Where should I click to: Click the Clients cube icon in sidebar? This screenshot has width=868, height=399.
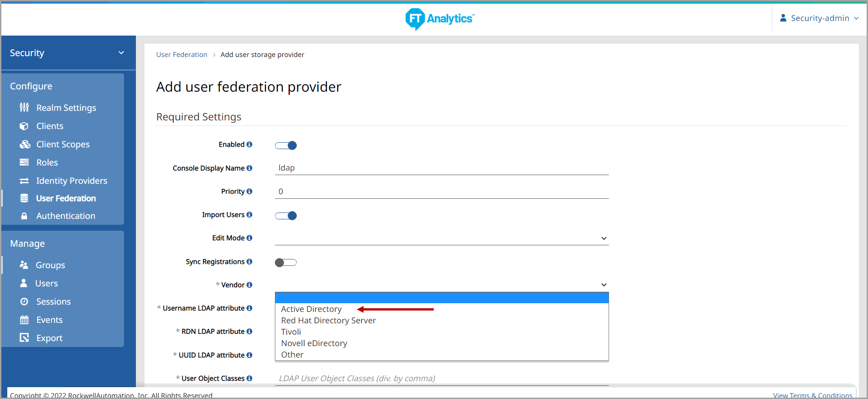point(24,126)
